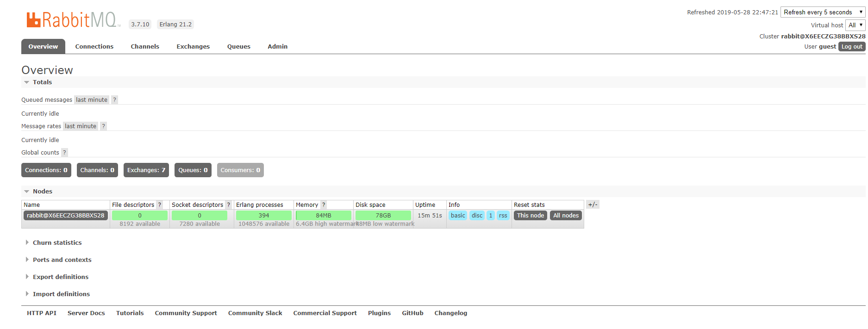
Task: Open help for Socket descriptors column
Action: pyautogui.click(x=228, y=205)
